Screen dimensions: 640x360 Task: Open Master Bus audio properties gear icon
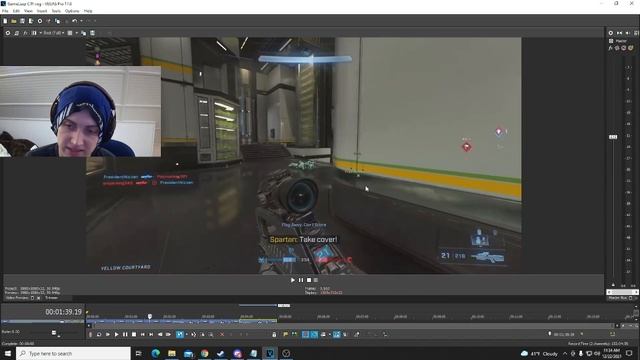[x=611, y=33]
